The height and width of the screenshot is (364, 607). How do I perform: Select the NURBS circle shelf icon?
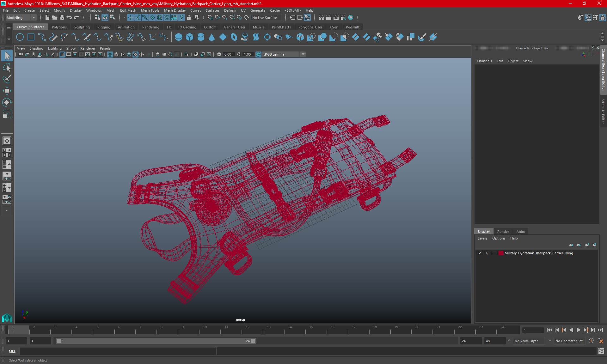pyautogui.click(x=20, y=37)
